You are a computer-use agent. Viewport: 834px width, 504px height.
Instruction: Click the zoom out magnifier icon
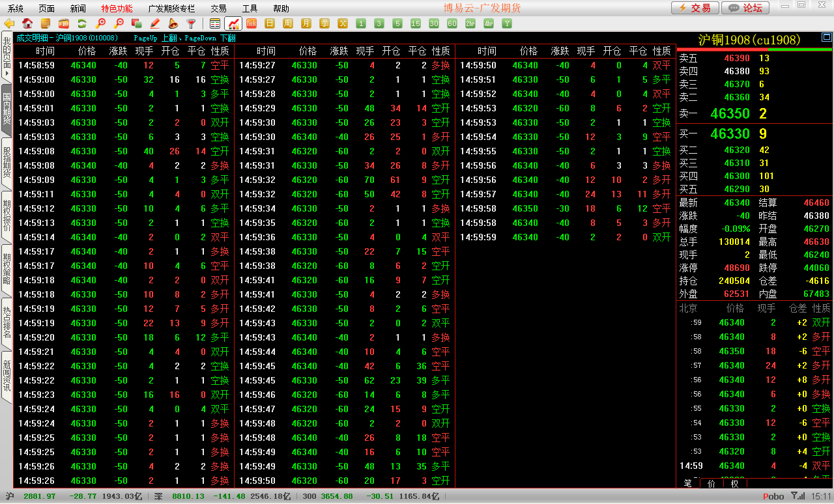click(119, 23)
